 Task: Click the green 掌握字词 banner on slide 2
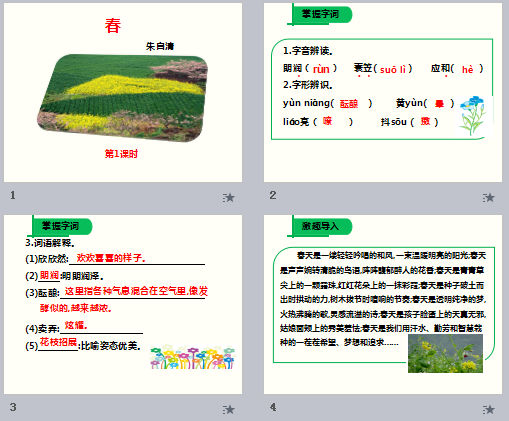click(320, 14)
